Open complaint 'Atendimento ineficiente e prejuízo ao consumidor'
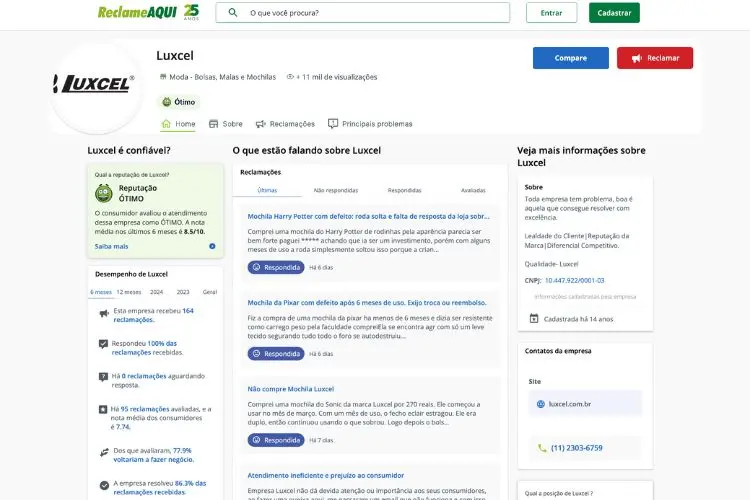The image size is (750, 500). pyautogui.click(x=326, y=476)
